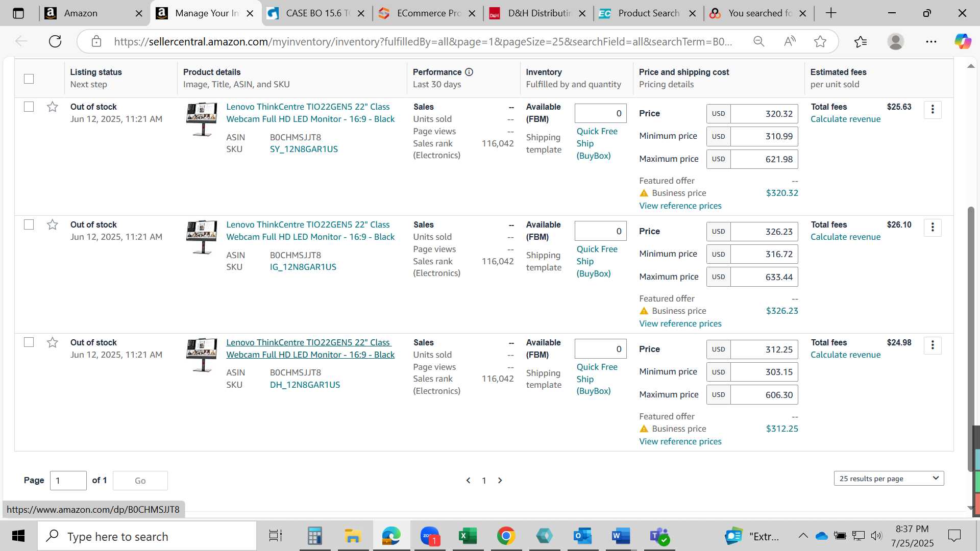This screenshot has width=980, height=551.
Task: Switch to CASE BO 15.6 tab
Action: click(x=317, y=13)
